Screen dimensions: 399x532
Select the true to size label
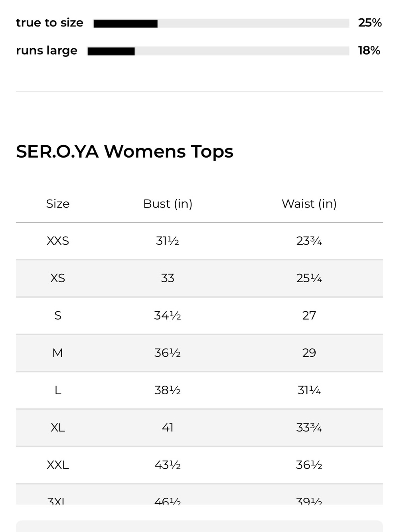coord(49,23)
